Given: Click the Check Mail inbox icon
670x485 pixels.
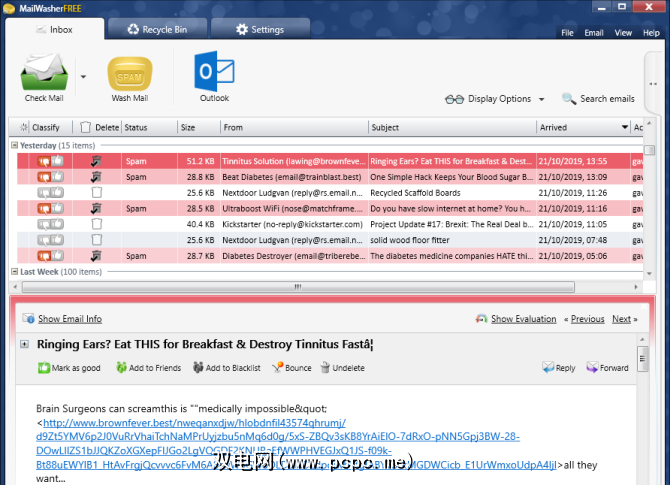Looking at the screenshot, I should pos(44,72).
